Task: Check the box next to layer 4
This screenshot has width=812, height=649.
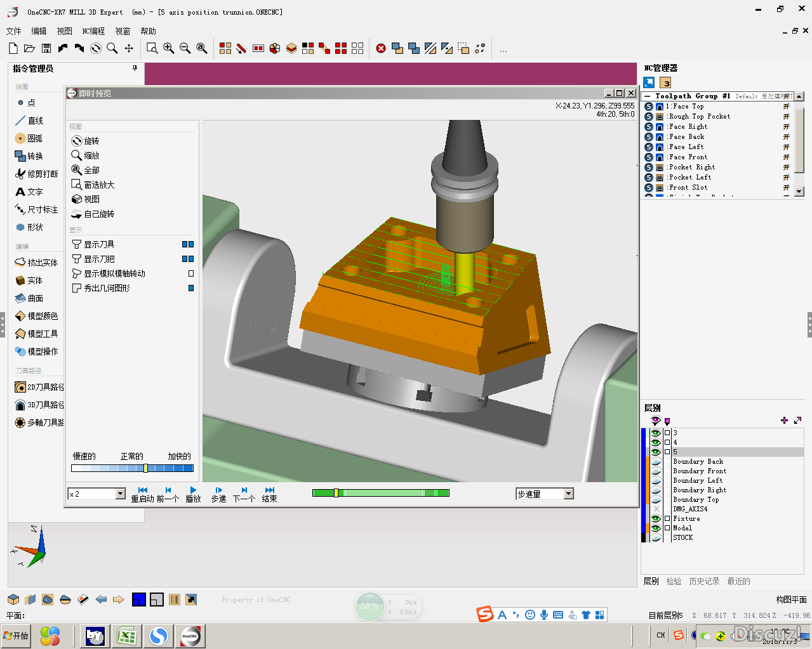Action: click(667, 442)
